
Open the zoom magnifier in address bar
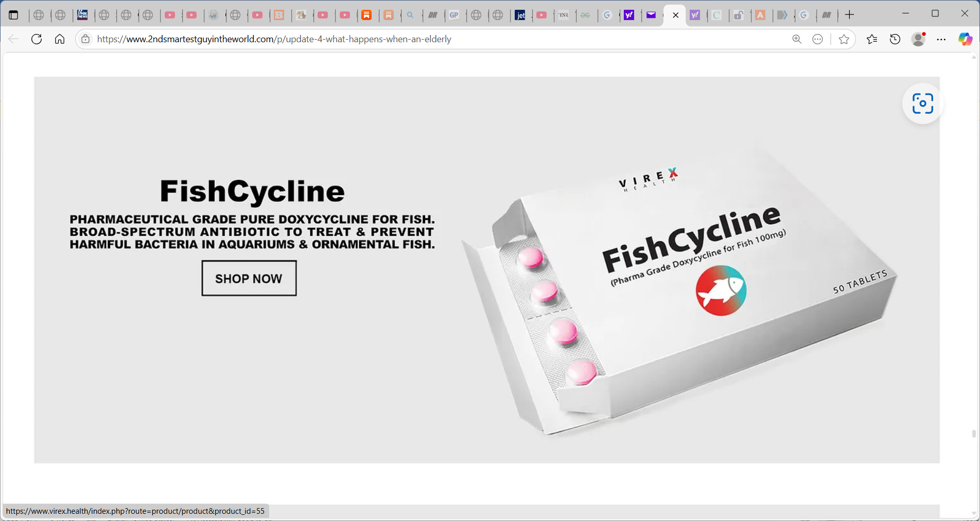(x=797, y=39)
